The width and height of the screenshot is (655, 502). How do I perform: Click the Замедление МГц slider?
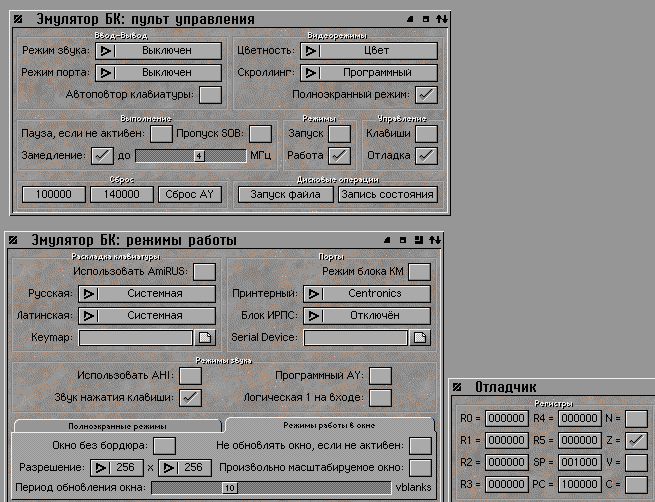[191, 156]
